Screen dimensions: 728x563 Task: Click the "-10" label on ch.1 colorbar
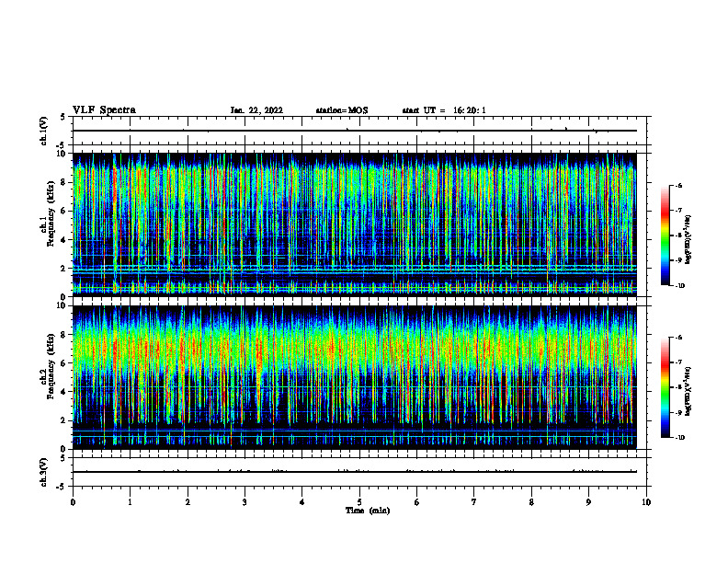pyautogui.click(x=679, y=286)
